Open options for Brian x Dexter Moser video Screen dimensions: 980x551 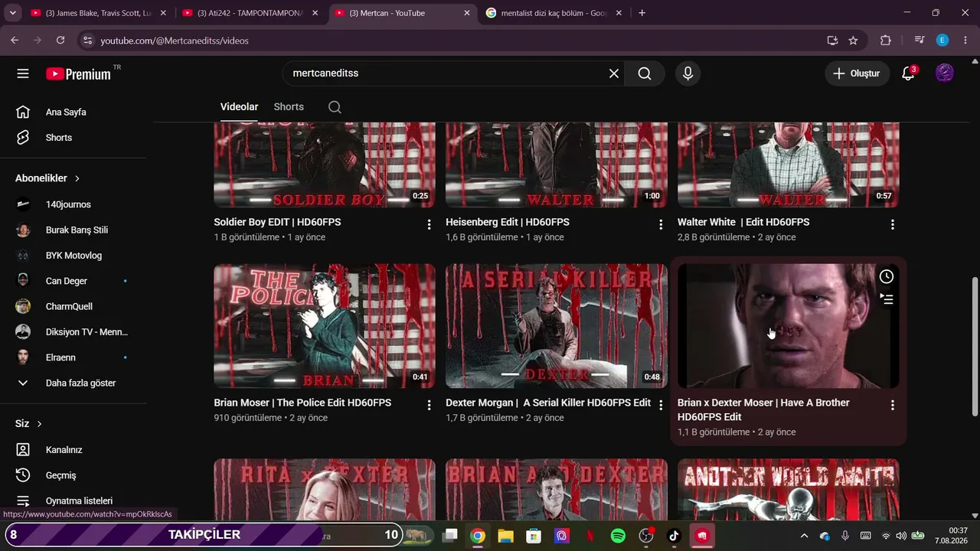click(892, 405)
